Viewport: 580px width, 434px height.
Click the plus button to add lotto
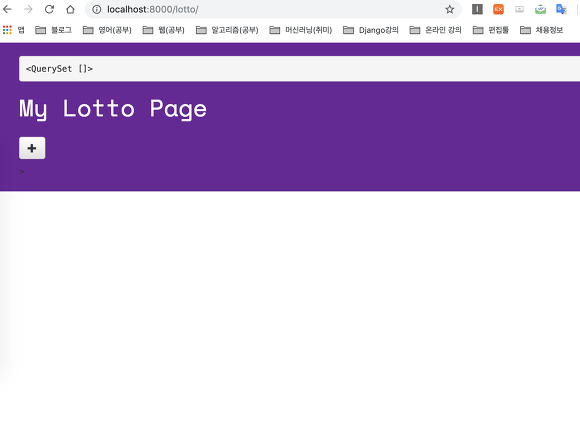tap(32, 148)
